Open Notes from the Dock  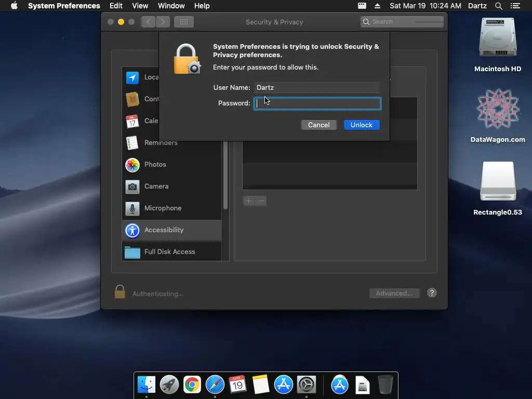tap(261, 384)
